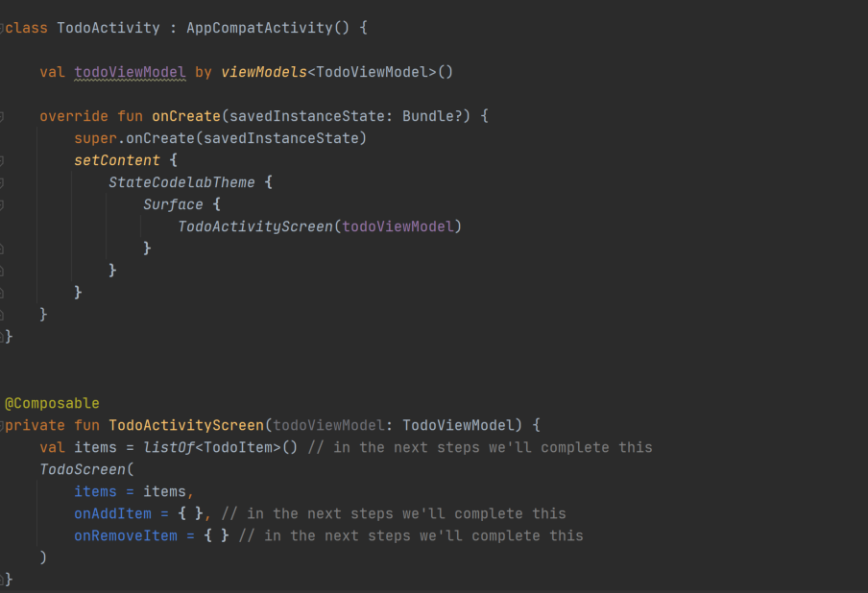The width and height of the screenshot is (868, 593).
Task: Click the items value before the comma
Action: tap(164, 492)
